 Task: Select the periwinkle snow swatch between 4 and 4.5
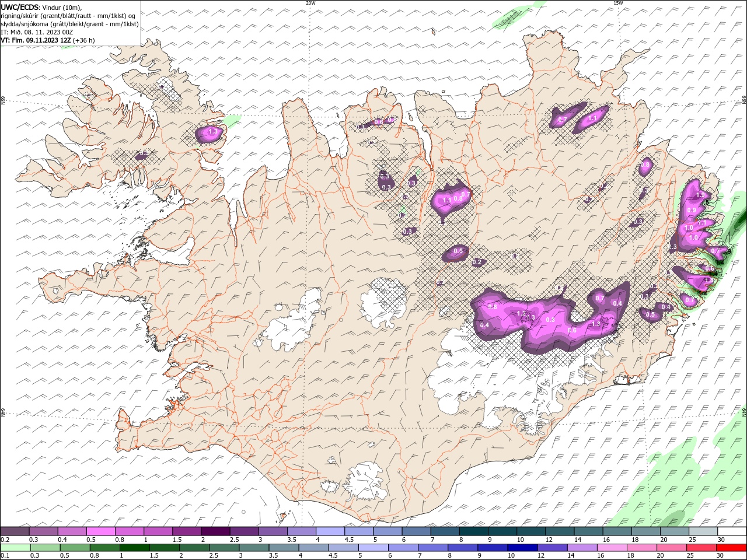click(330, 531)
